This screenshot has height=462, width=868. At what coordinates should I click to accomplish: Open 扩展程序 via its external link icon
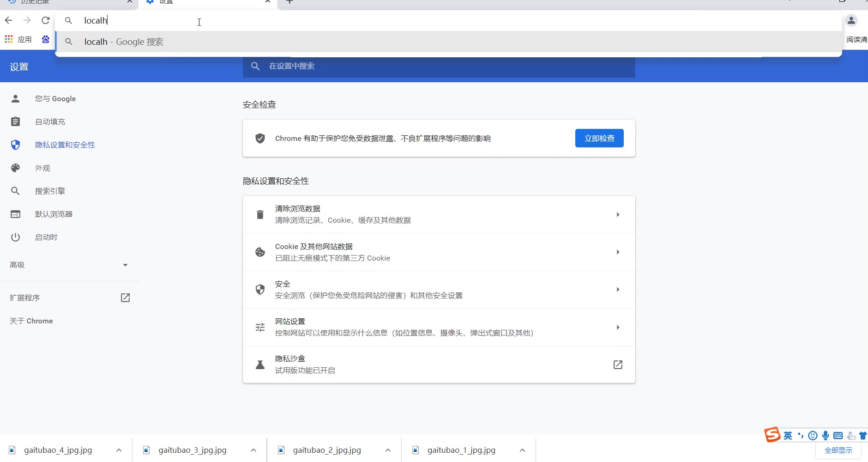[125, 298]
